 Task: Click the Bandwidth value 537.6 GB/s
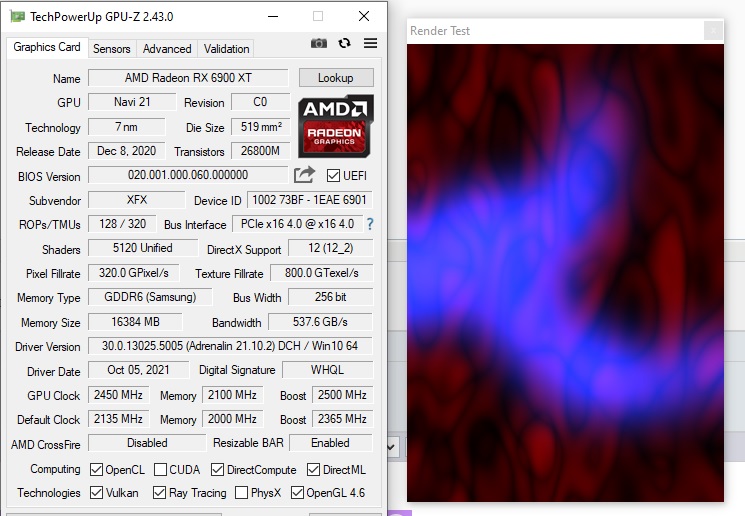click(x=320, y=322)
